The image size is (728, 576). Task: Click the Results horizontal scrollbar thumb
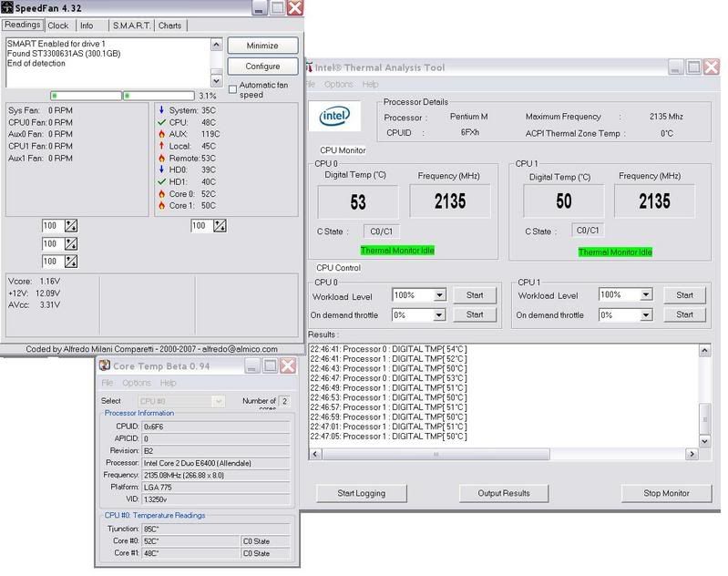[x=436, y=454]
